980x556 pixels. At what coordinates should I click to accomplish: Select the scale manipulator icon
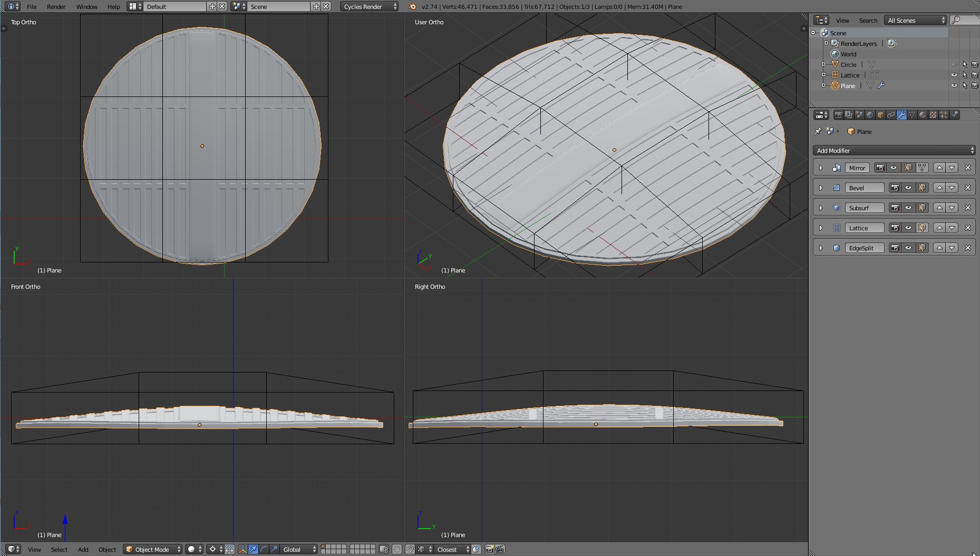[274, 549]
